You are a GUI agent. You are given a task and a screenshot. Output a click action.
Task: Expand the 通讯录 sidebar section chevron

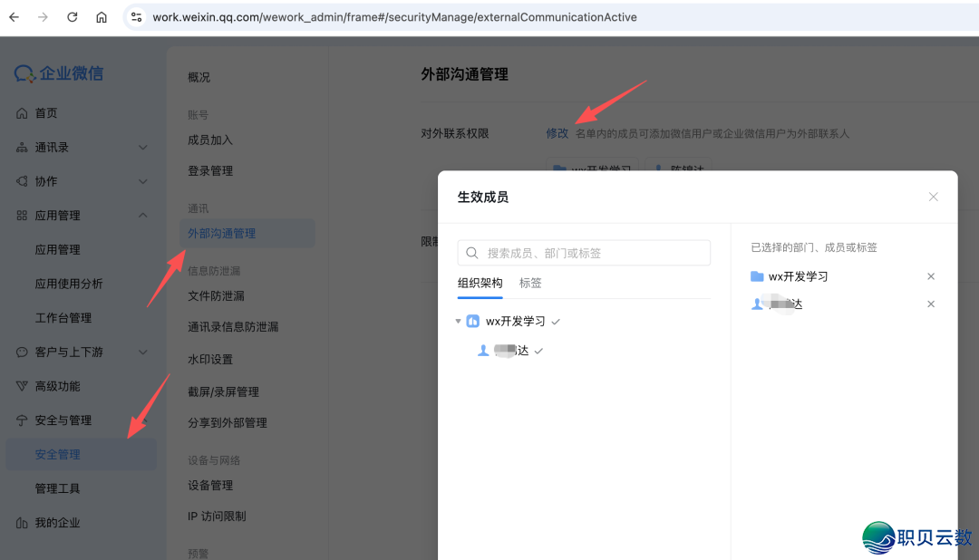click(x=142, y=146)
